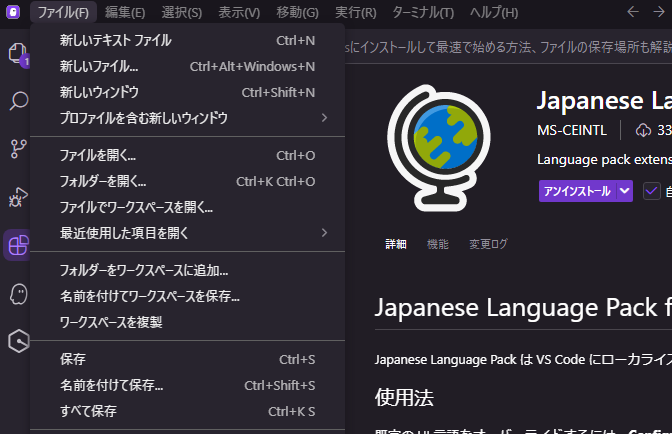Click the download count cloud icon

pos(643,130)
